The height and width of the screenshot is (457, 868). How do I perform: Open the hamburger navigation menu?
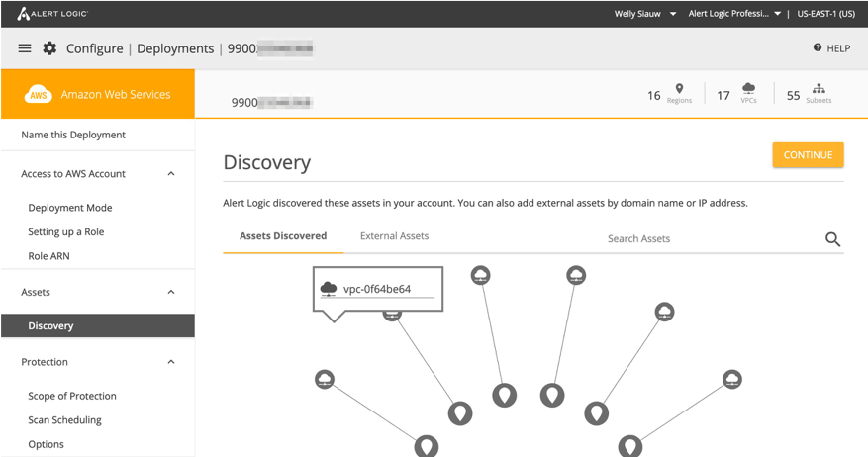tap(25, 48)
